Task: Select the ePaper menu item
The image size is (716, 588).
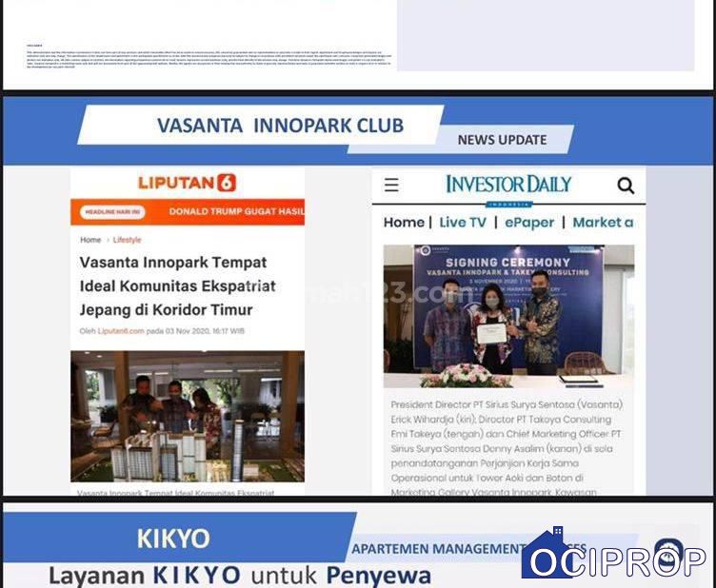Action: (x=529, y=222)
